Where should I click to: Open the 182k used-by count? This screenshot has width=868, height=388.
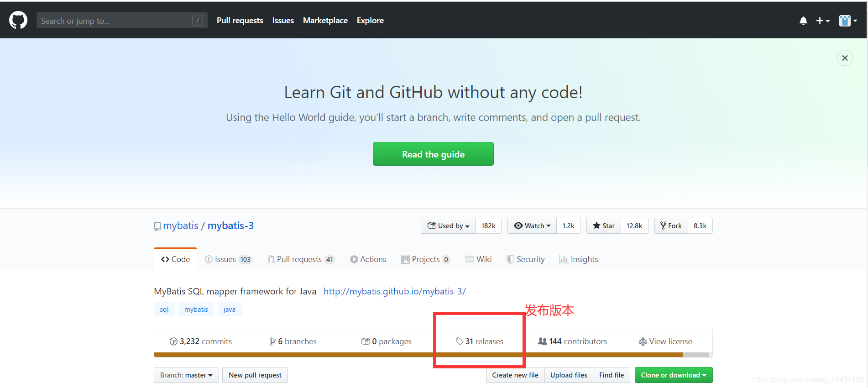(x=488, y=225)
